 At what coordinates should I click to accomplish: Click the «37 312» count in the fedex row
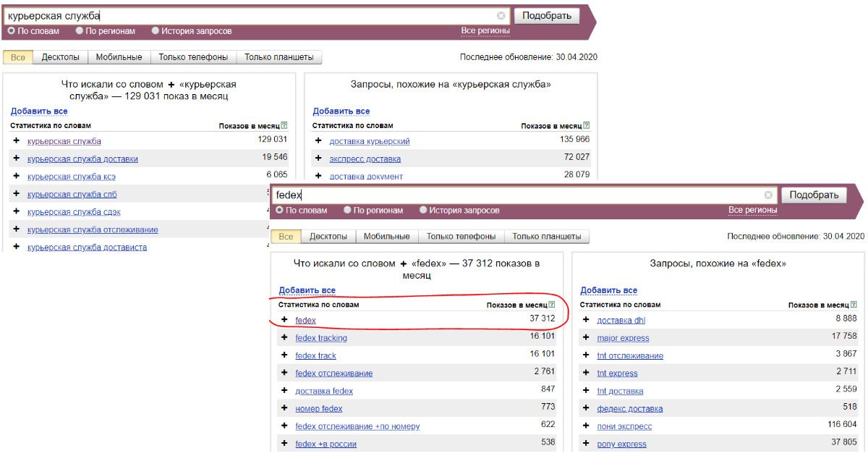click(x=542, y=319)
